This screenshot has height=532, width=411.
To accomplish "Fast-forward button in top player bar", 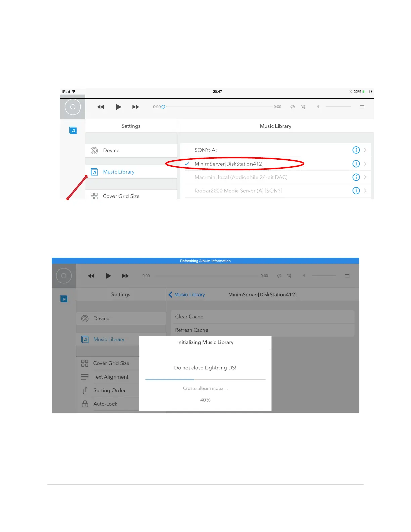I will point(136,107).
